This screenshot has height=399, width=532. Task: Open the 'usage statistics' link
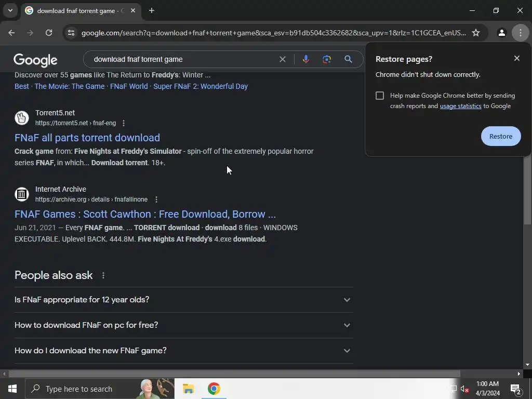coord(460,106)
